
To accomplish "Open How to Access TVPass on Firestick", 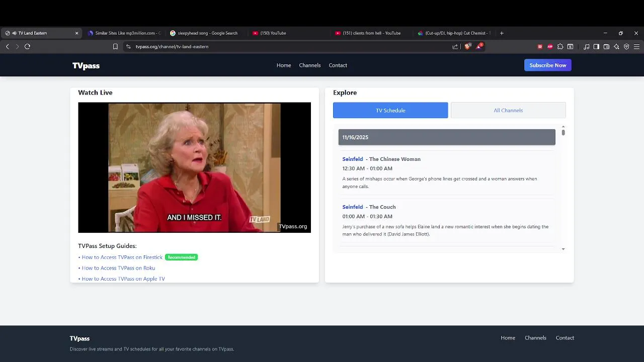I will 122,257.
